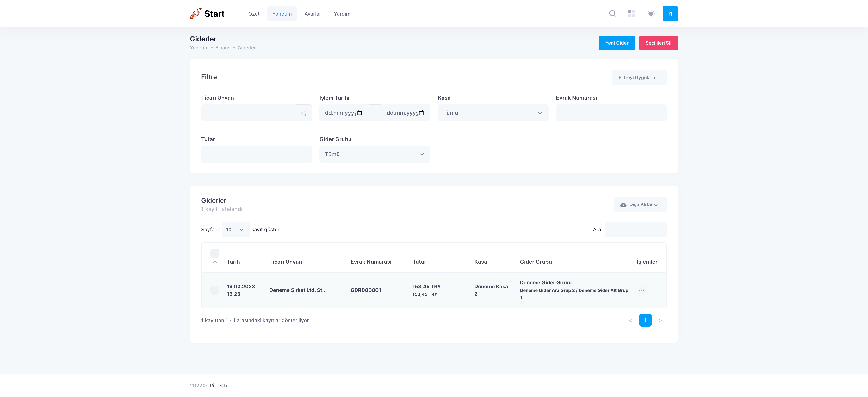Open row actions three-dots menu

pos(642,290)
